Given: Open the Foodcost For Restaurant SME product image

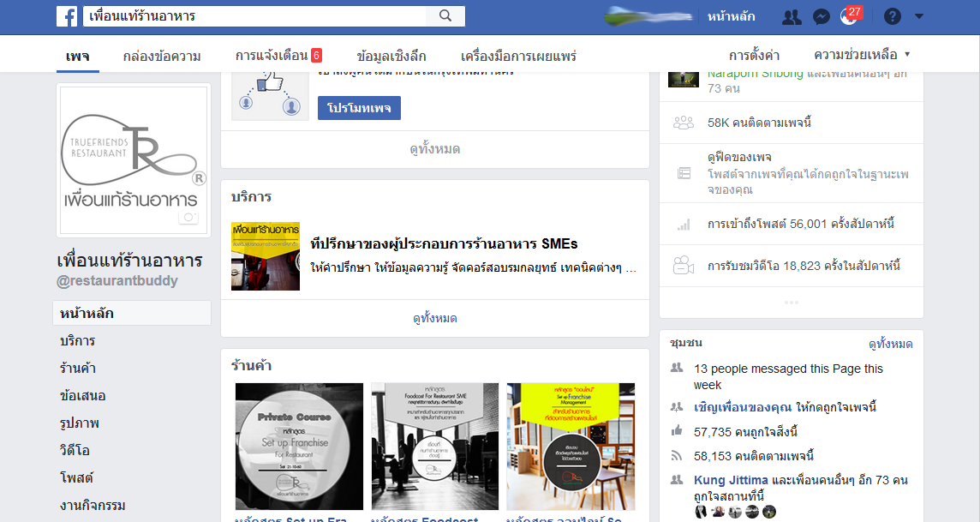Looking at the screenshot, I should tap(435, 447).
